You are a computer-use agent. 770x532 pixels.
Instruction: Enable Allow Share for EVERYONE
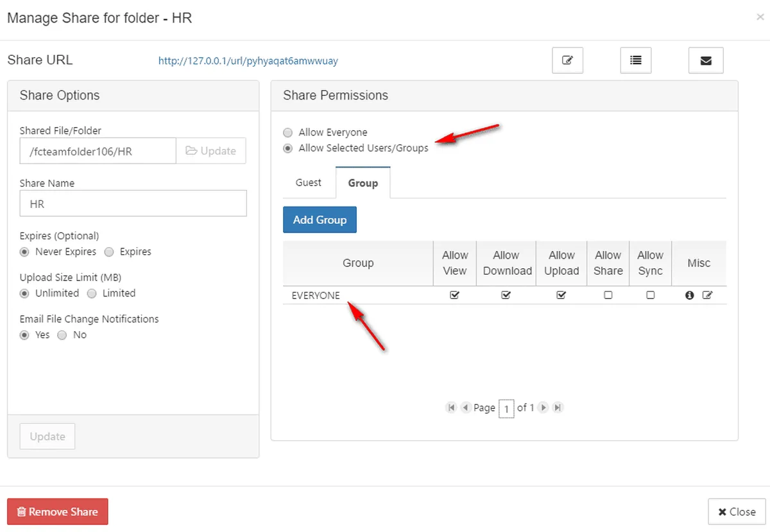tap(608, 295)
